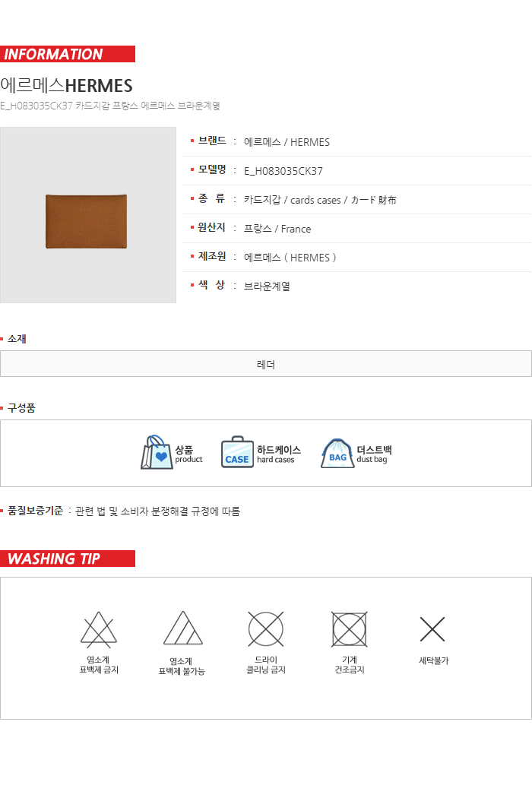This screenshot has height=785, width=532.
Task: Click the crossed square machine dry ban icon
Action: coord(350,628)
